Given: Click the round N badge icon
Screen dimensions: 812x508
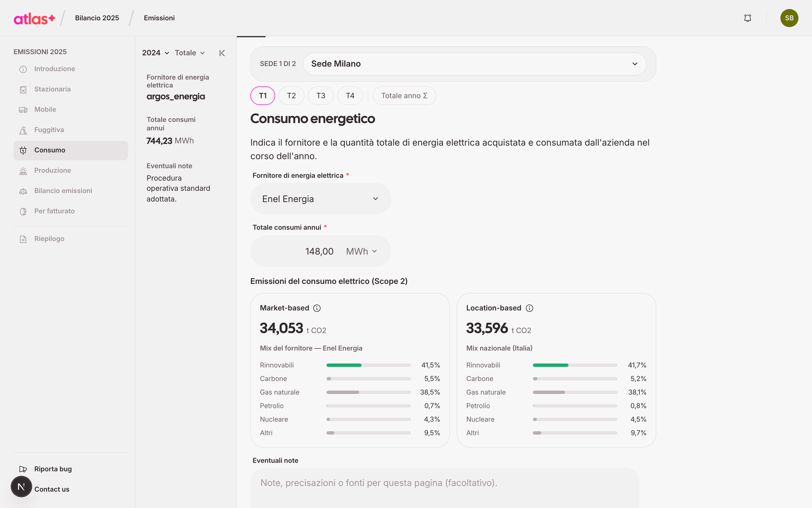Looking at the screenshot, I should [21, 487].
